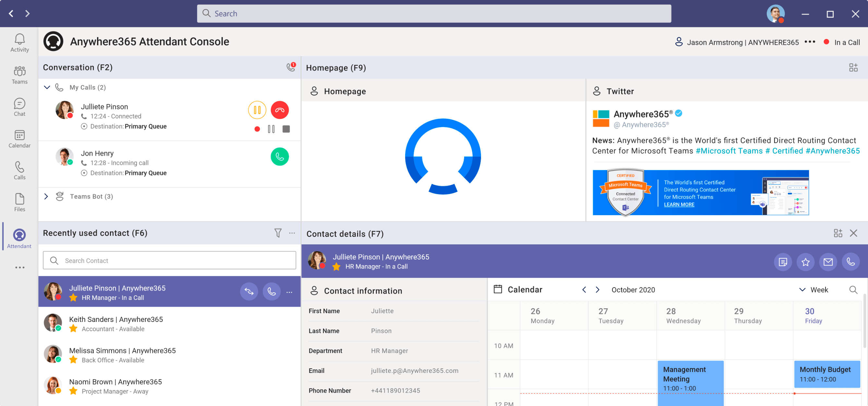Go to next calendar week
868x406 pixels.
597,290
